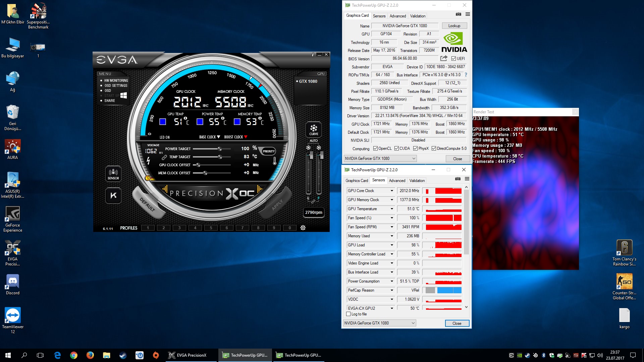Image resolution: width=644 pixels, height=362 pixels.
Task: Open GPU selector dropdown in Graphics Card window
Action: point(380,159)
